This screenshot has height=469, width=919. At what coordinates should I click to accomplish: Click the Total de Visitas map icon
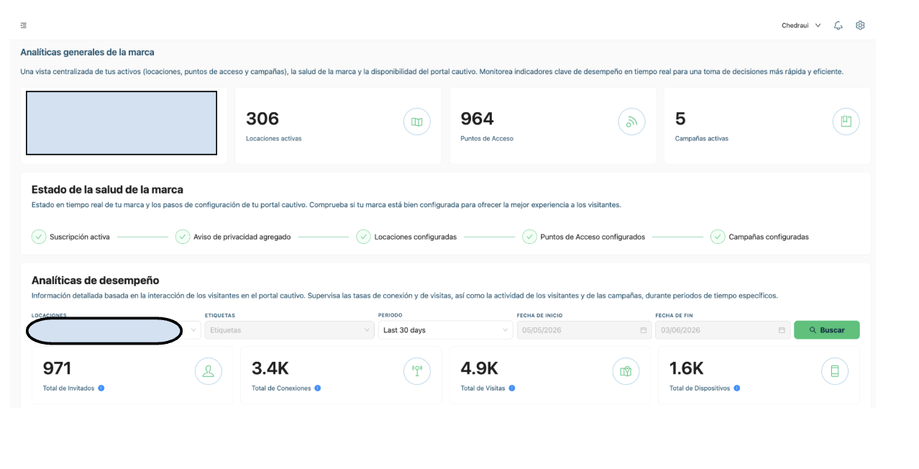coord(626,371)
